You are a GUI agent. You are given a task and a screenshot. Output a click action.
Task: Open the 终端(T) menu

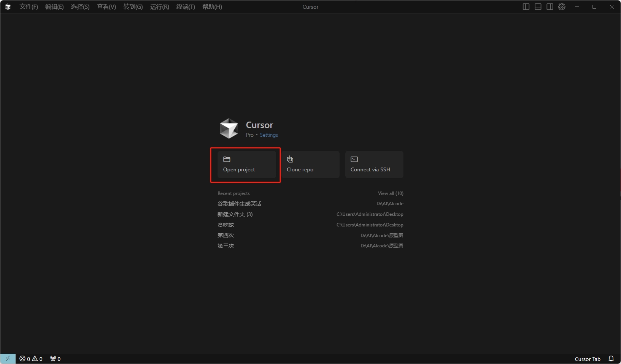pos(186,7)
